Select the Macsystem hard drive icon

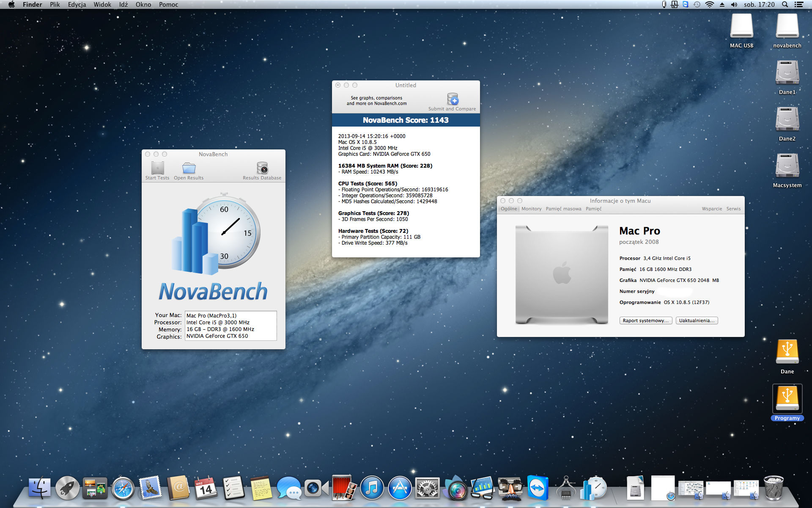click(x=787, y=166)
